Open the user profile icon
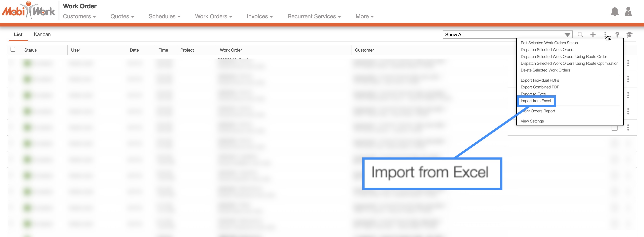 (628, 12)
